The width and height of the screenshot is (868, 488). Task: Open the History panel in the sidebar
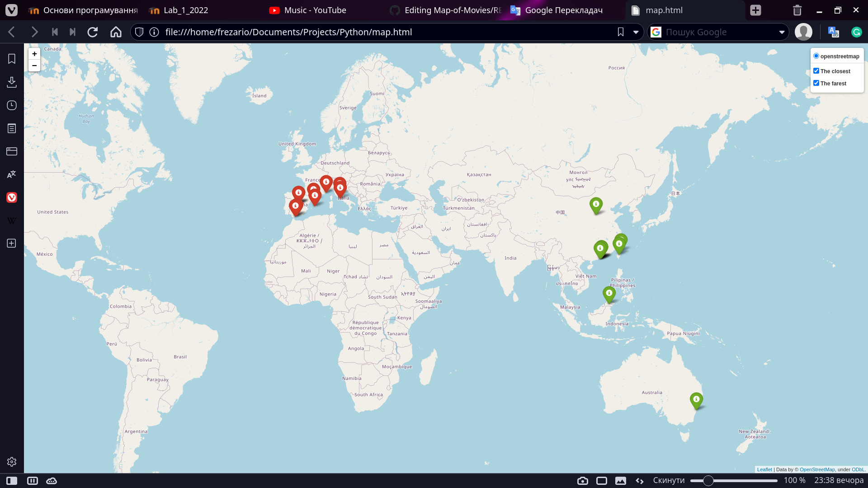coord(11,105)
